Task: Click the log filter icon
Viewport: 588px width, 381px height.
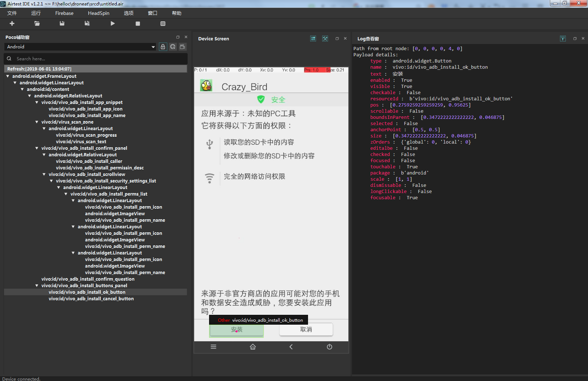Action: 563,39
